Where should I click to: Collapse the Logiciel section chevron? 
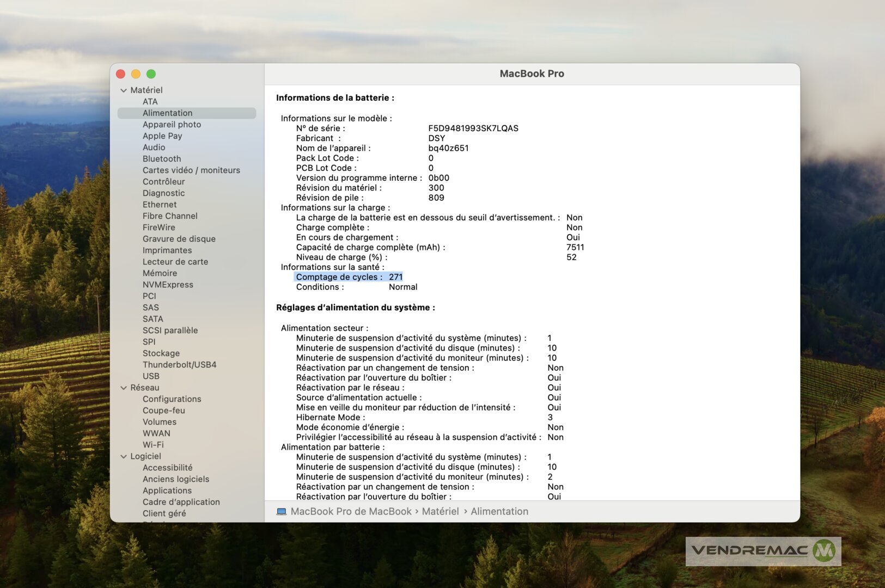pyautogui.click(x=124, y=456)
